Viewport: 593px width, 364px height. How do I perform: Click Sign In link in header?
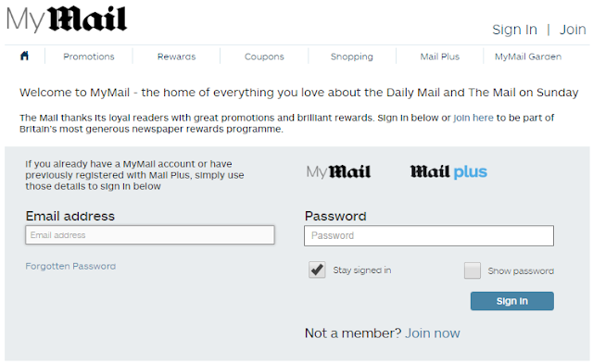515,30
